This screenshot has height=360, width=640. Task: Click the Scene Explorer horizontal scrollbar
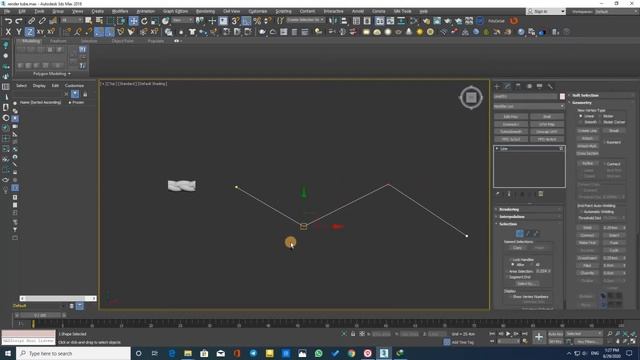pos(58,298)
